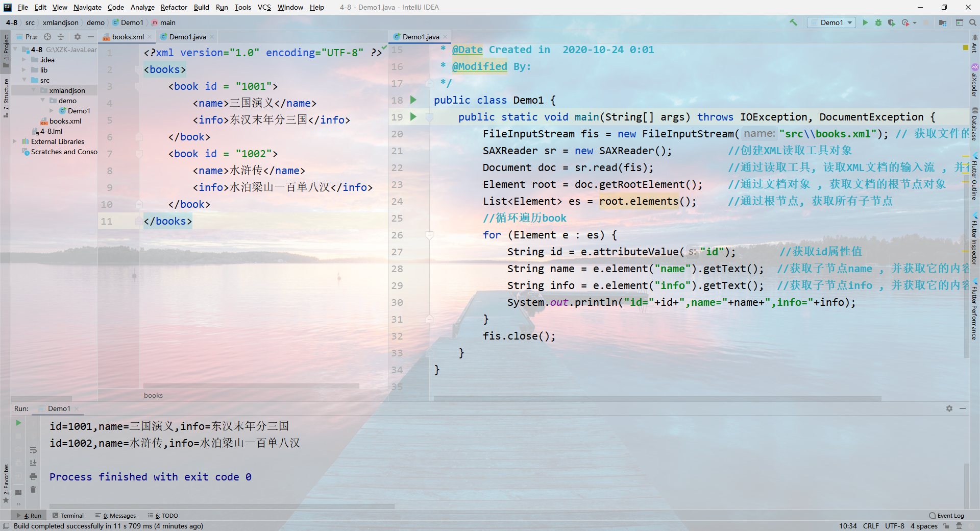Collapse the 4-8 project root node
Viewport: 980px width, 531px height.
pyautogui.click(x=15, y=50)
